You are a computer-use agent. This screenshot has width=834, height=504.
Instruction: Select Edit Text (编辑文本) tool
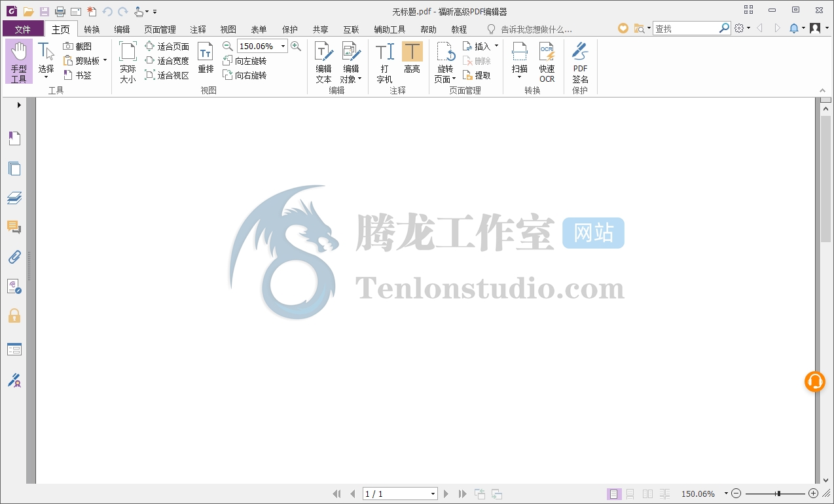[324, 62]
